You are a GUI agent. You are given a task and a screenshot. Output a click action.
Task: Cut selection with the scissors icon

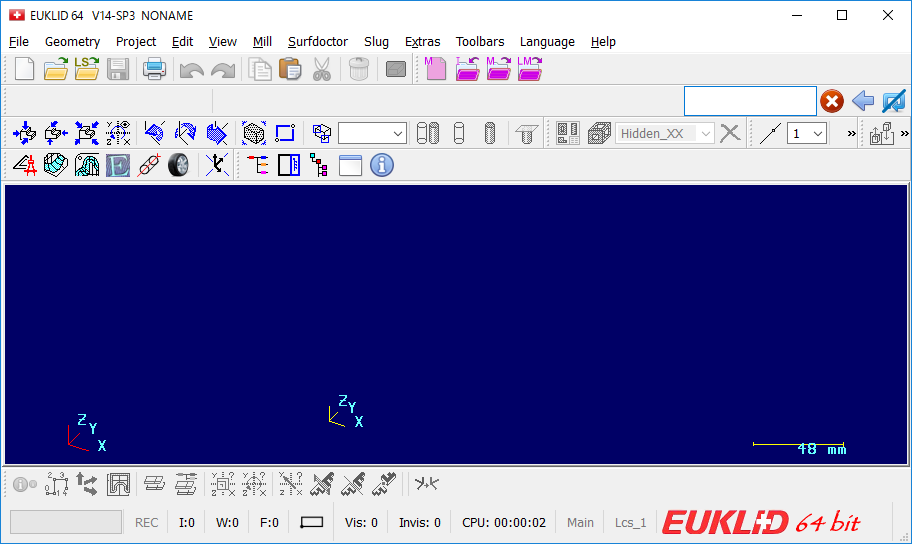coord(322,69)
